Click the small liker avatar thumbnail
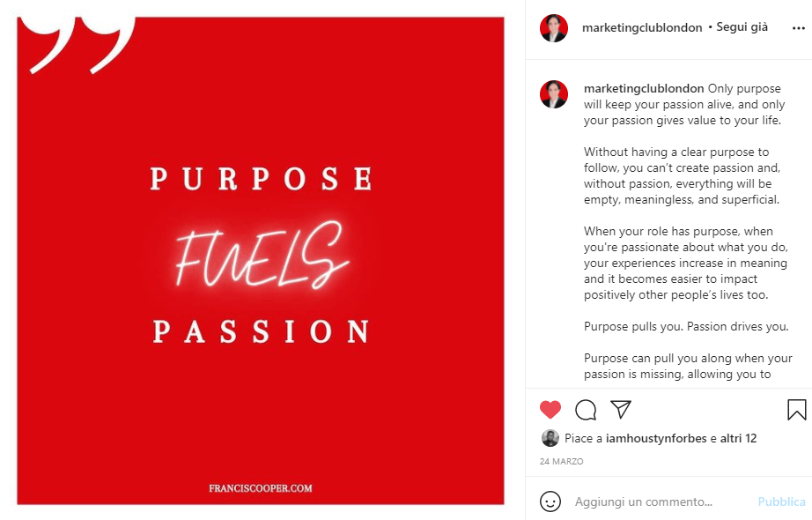 [x=550, y=438]
